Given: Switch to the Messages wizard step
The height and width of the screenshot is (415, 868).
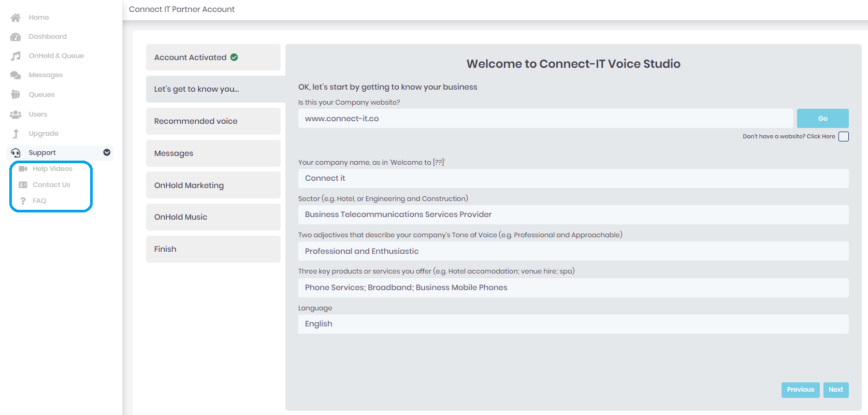Looking at the screenshot, I should click(x=213, y=153).
